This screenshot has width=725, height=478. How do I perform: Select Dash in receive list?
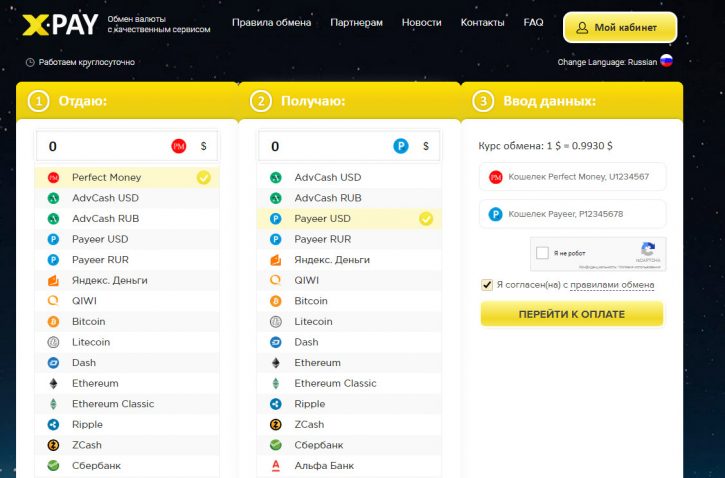click(349, 342)
